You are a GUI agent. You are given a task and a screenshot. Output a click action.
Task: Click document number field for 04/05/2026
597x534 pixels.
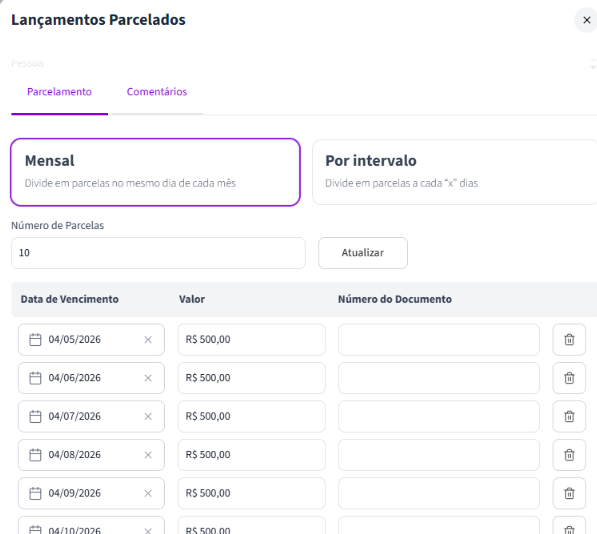click(439, 340)
